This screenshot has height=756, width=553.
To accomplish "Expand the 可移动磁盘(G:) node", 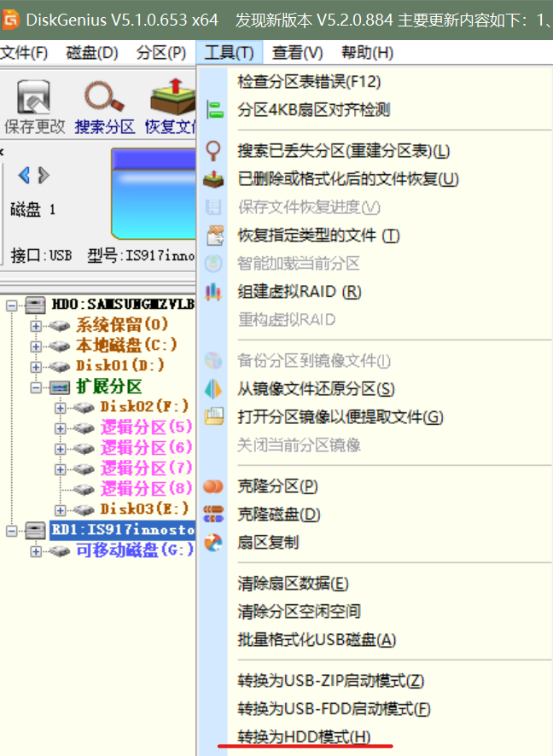I will [x=36, y=551].
